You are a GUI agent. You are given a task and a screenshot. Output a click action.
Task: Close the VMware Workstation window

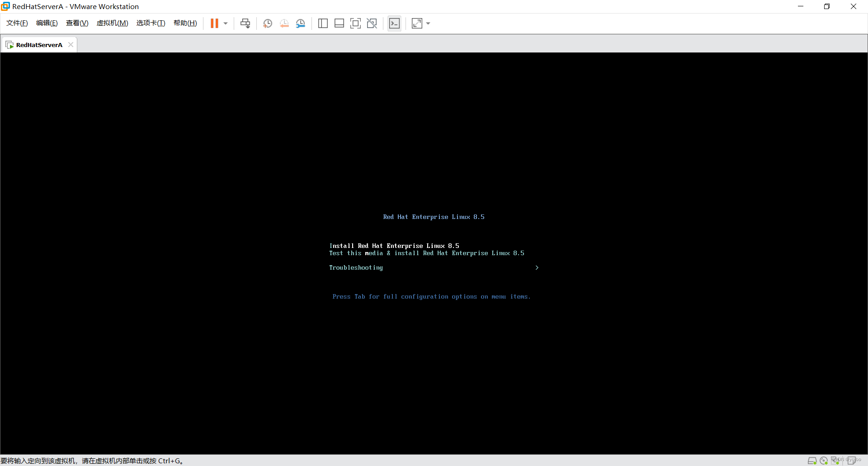click(854, 6)
